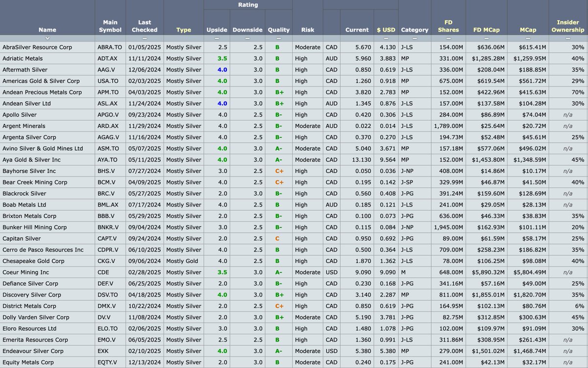Open the filter dropdown under the Name header
Screen dimensions: 588x368
coord(47,38)
